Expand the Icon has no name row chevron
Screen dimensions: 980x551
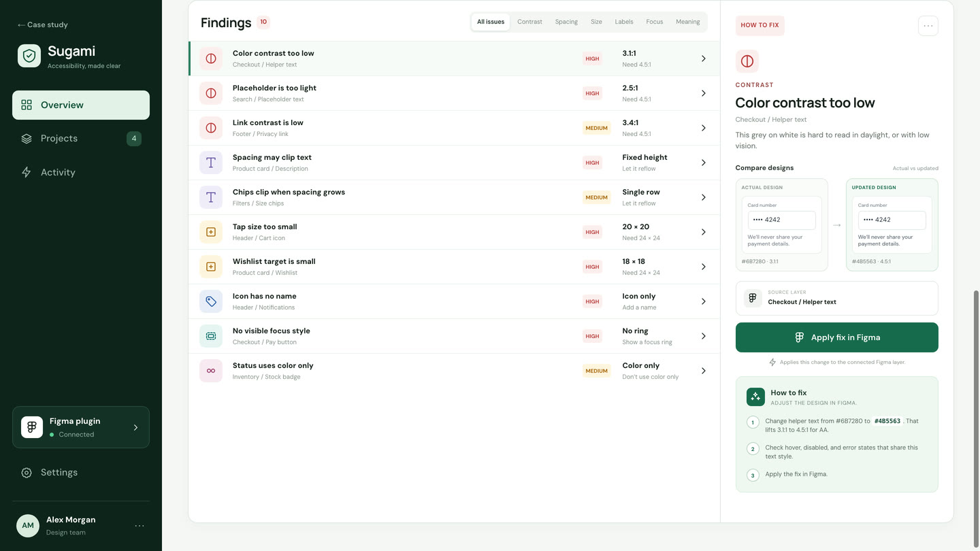(x=704, y=301)
